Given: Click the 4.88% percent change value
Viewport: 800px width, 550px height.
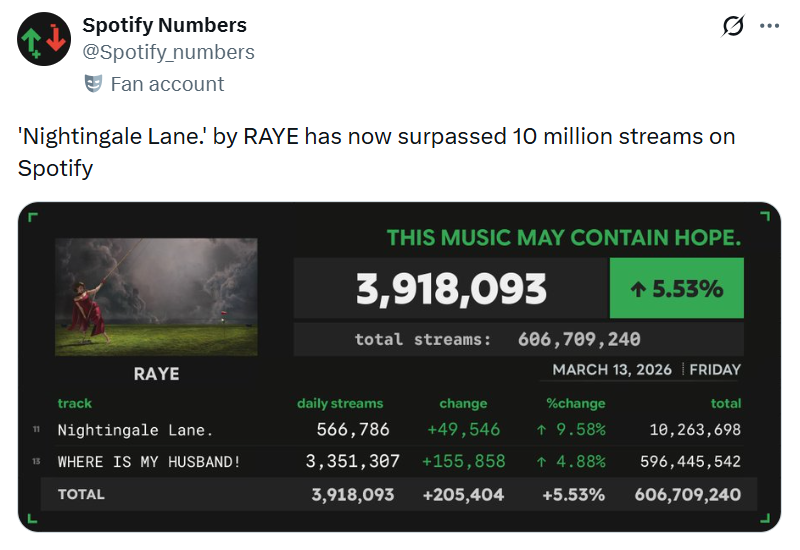Looking at the screenshot, I should pos(571,461).
